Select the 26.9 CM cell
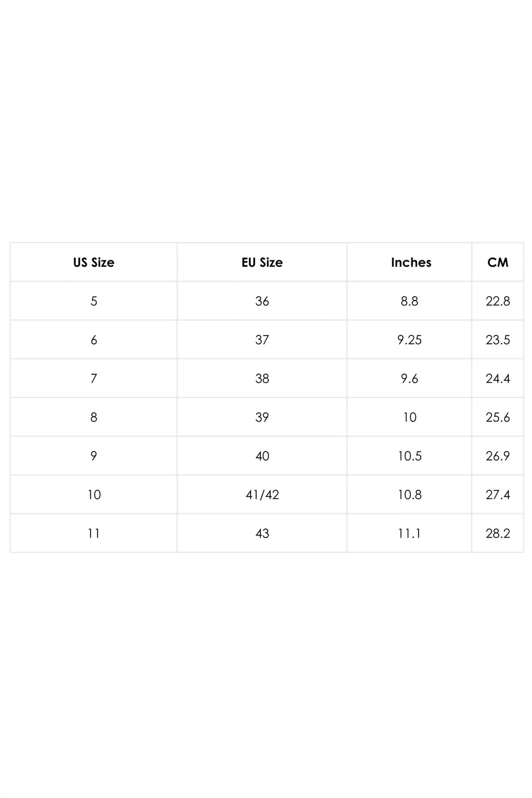532x798 pixels. [498, 456]
